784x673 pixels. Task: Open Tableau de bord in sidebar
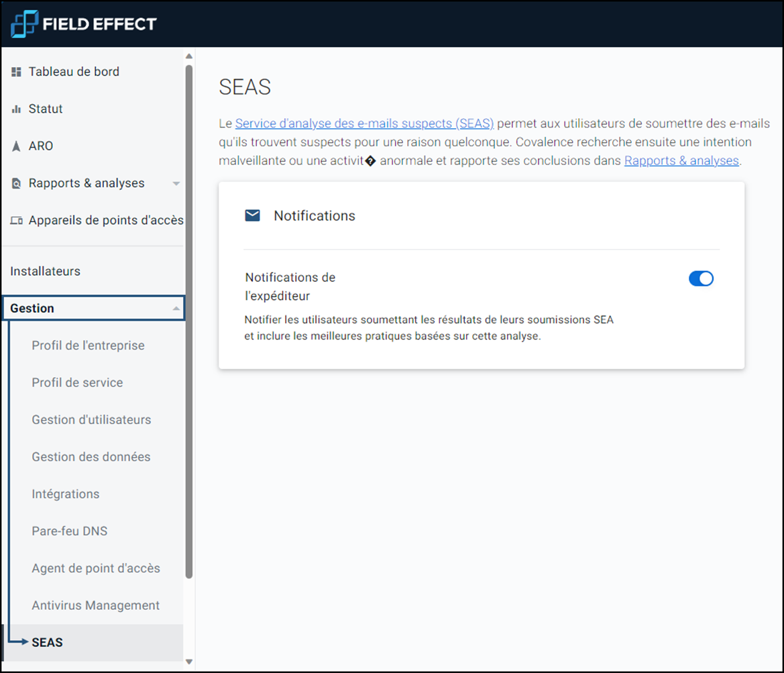(x=74, y=72)
